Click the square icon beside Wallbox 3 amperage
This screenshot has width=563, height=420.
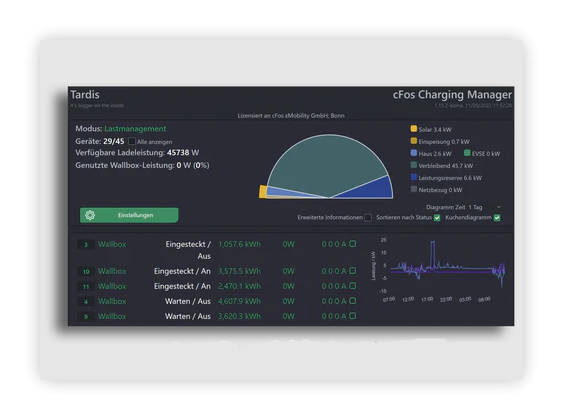(x=353, y=244)
